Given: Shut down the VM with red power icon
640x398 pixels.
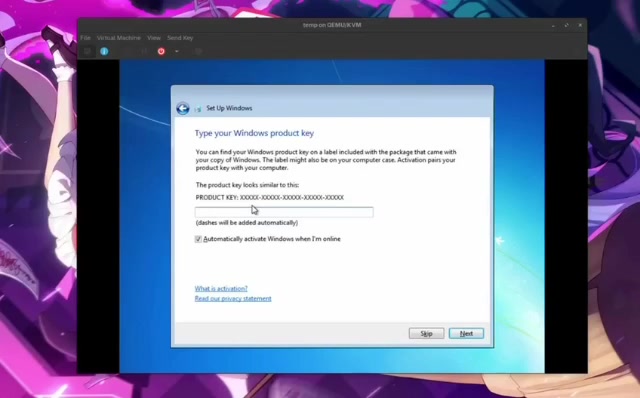Looking at the screenshot, I should tap(161, 51).
